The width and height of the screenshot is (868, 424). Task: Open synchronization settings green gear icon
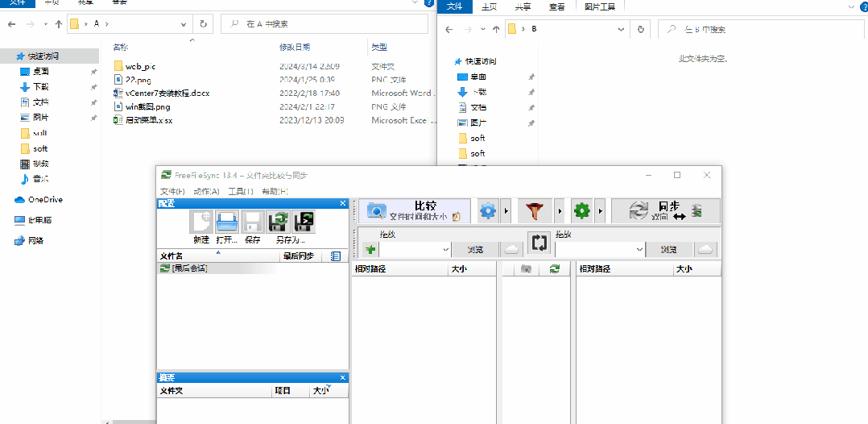pyautogui.click(x=581, y=211)
